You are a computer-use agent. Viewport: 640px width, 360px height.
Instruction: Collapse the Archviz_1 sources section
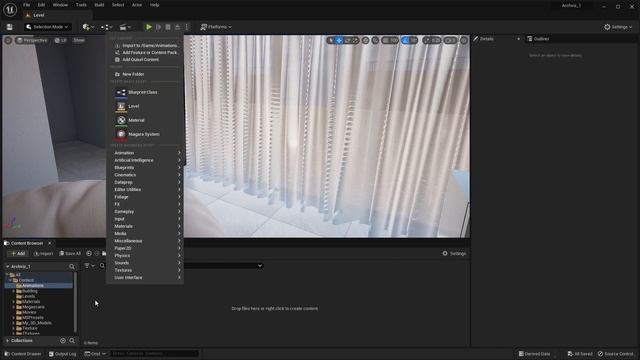tap(7, 267)
